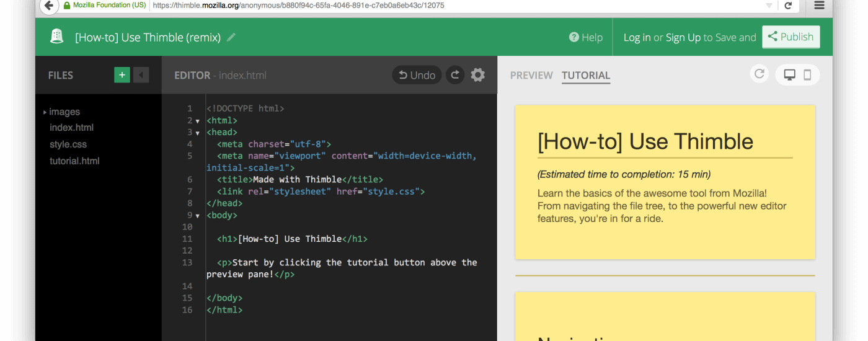
Task: Click the title text Made with Thimble
Action: [x=298, y=180]
